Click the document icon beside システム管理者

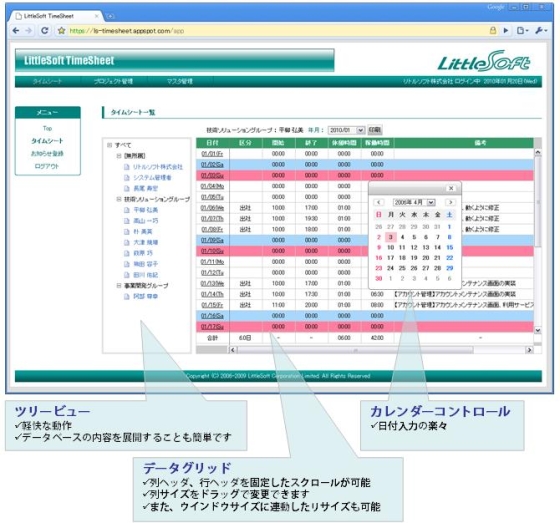click(126, 178)
